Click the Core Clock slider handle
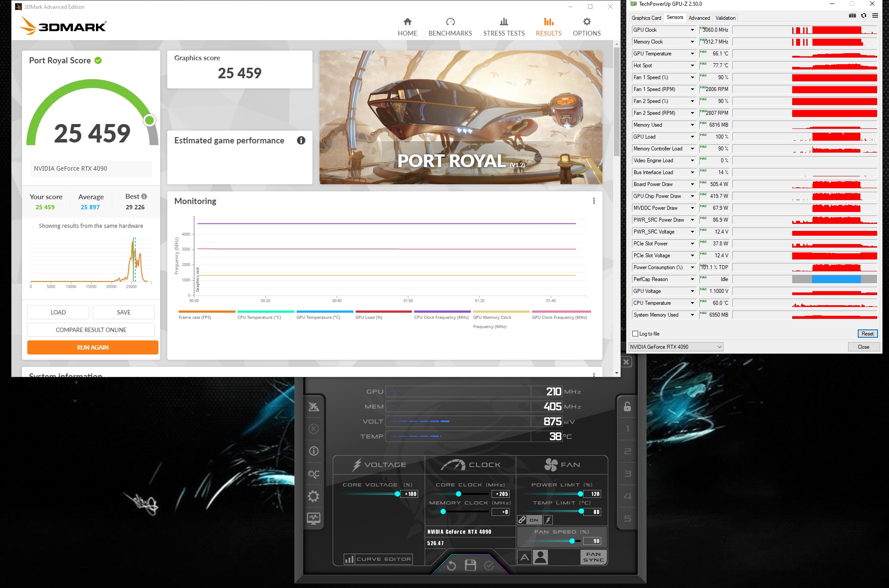This screenshot has width=889, height=588. (459, 494)
